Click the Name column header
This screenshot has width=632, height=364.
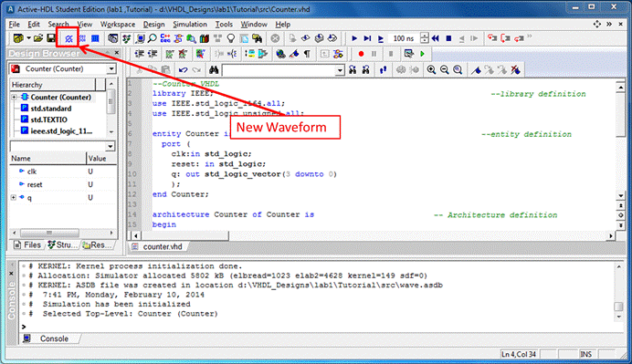[x=47, y=159]
